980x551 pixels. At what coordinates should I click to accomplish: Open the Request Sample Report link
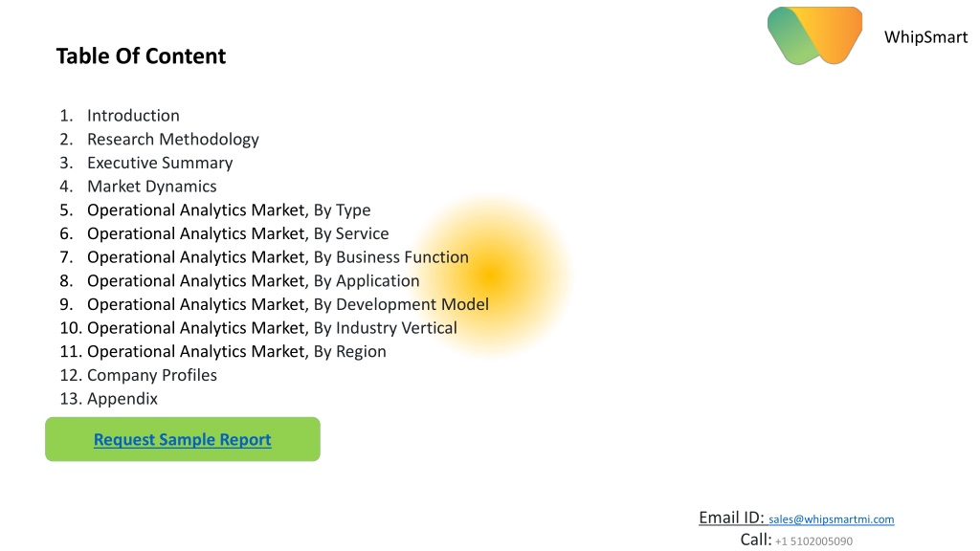(183, 439)
